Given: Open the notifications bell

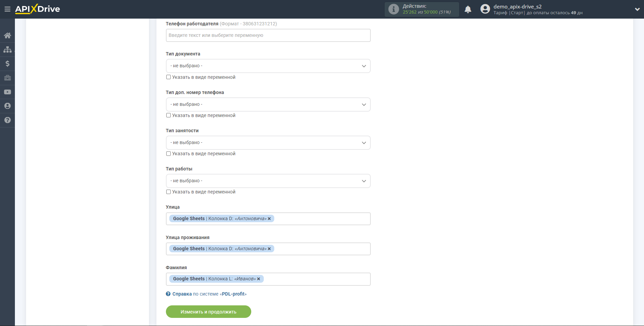Looking at the screenshot, I should (x=468, y=9).
